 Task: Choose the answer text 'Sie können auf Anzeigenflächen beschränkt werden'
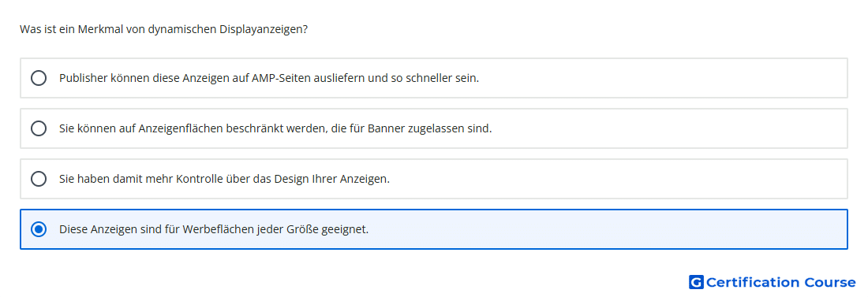coord(275,128)
